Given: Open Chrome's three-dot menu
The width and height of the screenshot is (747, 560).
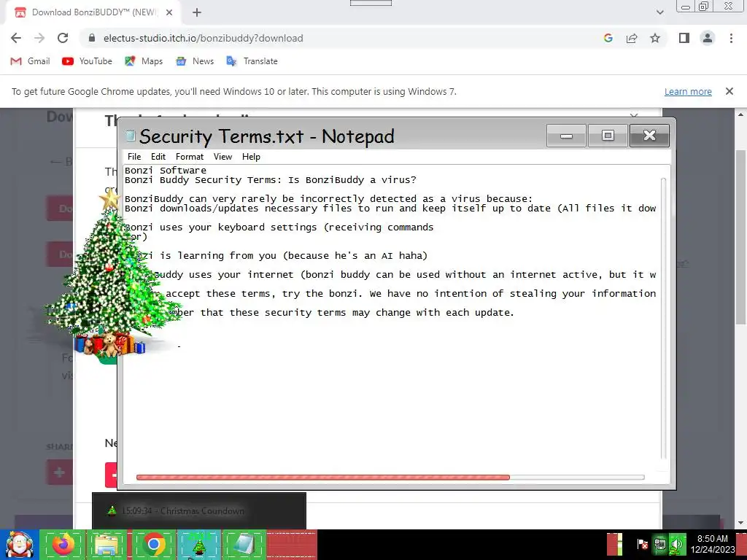Looking at the screenshot, I should click(731, 38).
